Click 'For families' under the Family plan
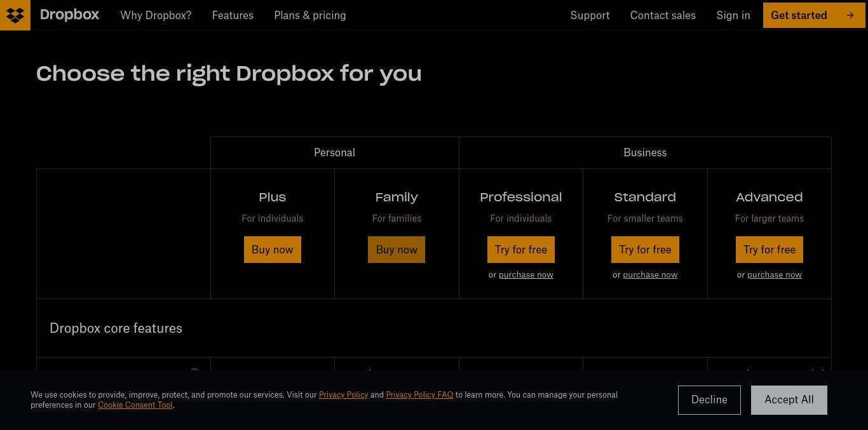Viewport: 868px width, 430px height. coord(397,218)
